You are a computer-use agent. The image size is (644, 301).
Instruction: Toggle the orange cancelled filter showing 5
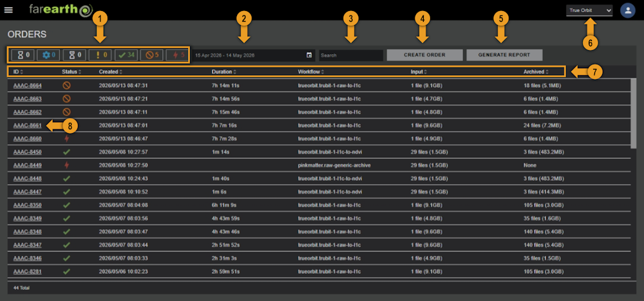coord(151,55)
